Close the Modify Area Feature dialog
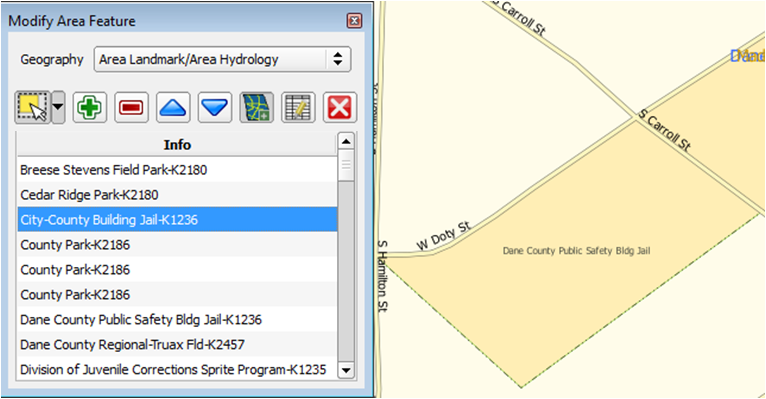Screen dimensions: 766x399 [354, 21]
